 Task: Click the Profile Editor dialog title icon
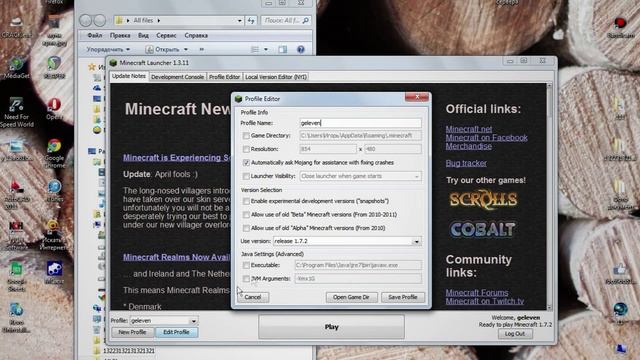(238, 99)
